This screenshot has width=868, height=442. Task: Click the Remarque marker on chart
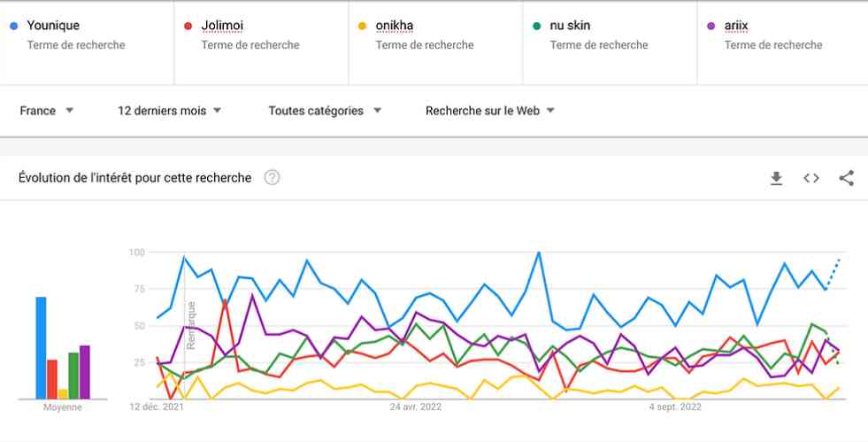tap(191, 325)
